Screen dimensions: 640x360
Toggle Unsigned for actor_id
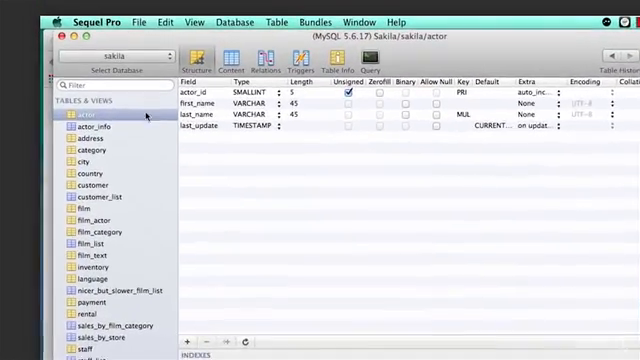[x=348, y=92]
